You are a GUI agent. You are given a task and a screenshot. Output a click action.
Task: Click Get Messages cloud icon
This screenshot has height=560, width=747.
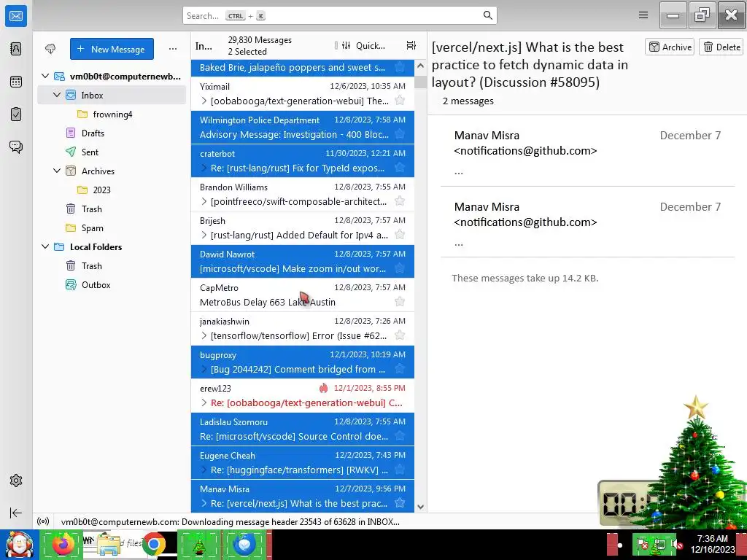click(50, 49)
